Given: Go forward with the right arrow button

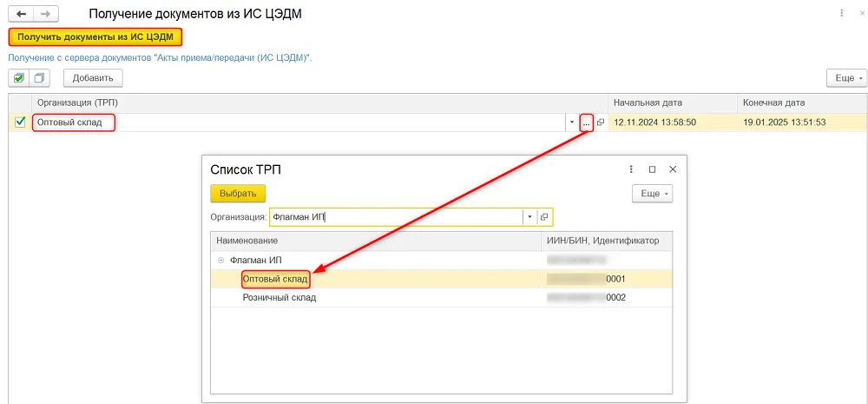Looking at the screenshot, I should [x=47, y=13].
